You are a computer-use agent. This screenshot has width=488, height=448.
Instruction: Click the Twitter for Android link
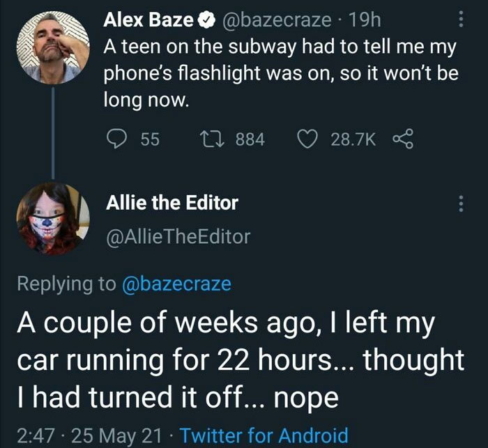coord(264,435)
